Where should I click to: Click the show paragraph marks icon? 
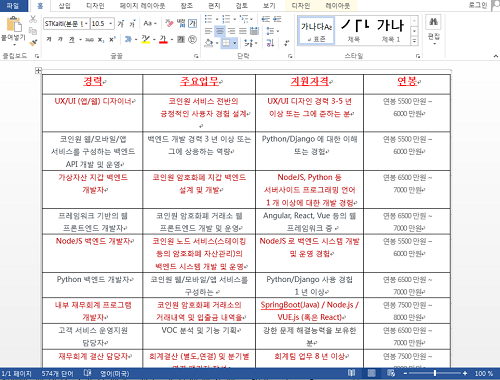(287, 43)
